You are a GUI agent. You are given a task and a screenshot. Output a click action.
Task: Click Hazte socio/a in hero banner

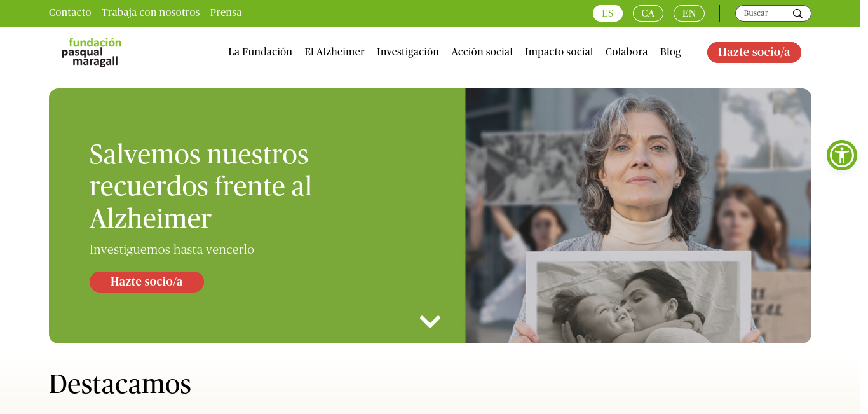coord(147,282)
